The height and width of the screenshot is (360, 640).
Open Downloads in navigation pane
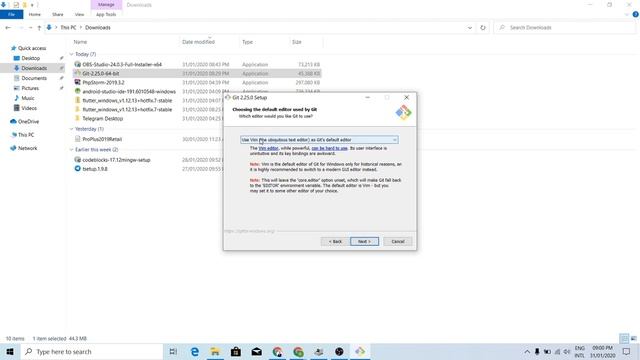click(34, 68)
